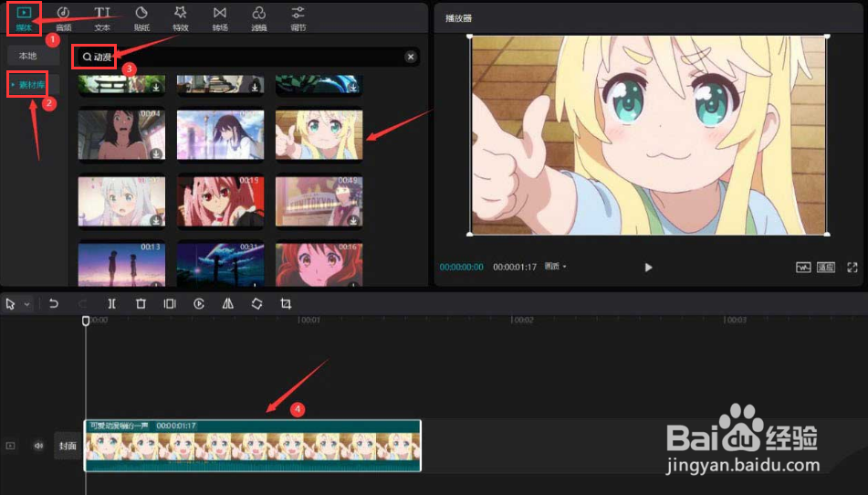The image size is (868, 495).
Task: Select the anime clip on the timeline track
Action: (x=253, y=446)
